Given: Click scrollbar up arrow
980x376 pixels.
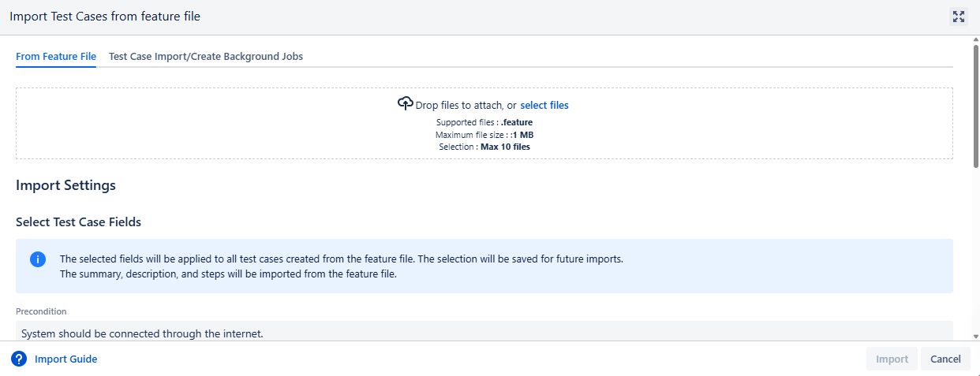Looking at the screenshot, I should coord(976,40).
